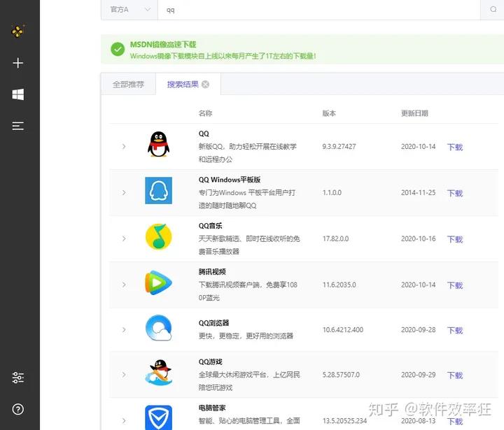Download 腾讯视频
The image size is (504, 430).
click(455, 285)
